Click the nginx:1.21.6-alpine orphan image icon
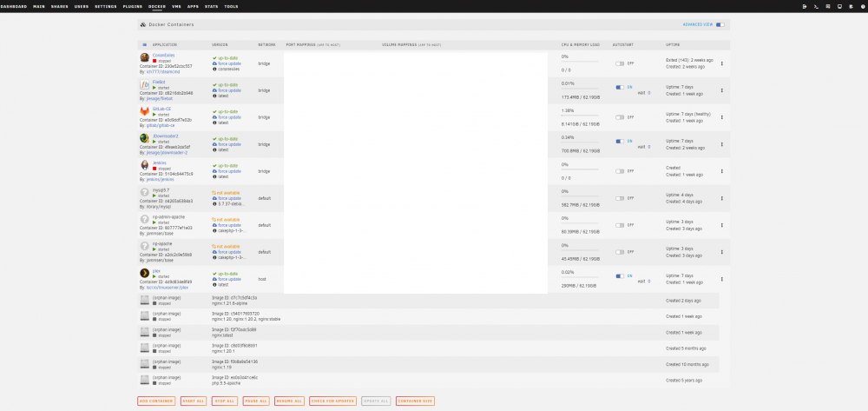 point(144,300)
